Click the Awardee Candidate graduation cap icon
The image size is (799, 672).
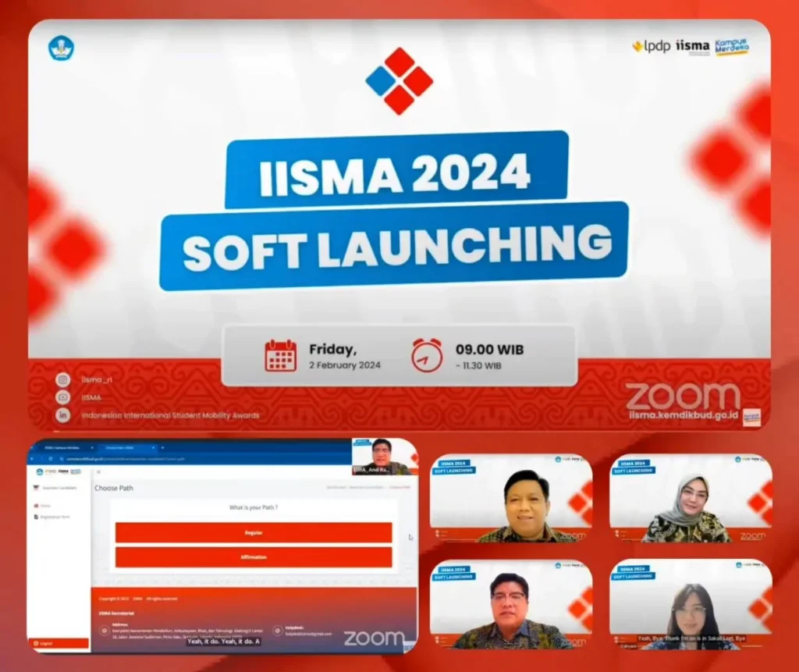tap(36, 488)
